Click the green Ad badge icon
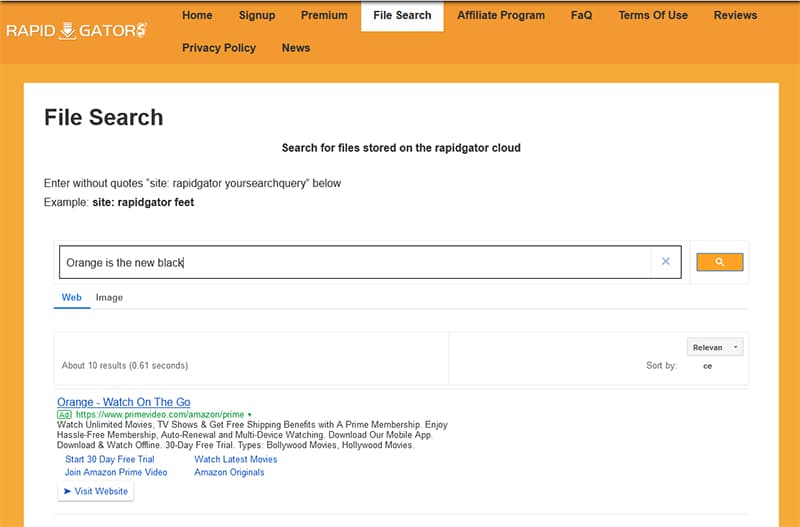Screen dimensions: 800x527 pyautogui.click(x=64, y=414)
